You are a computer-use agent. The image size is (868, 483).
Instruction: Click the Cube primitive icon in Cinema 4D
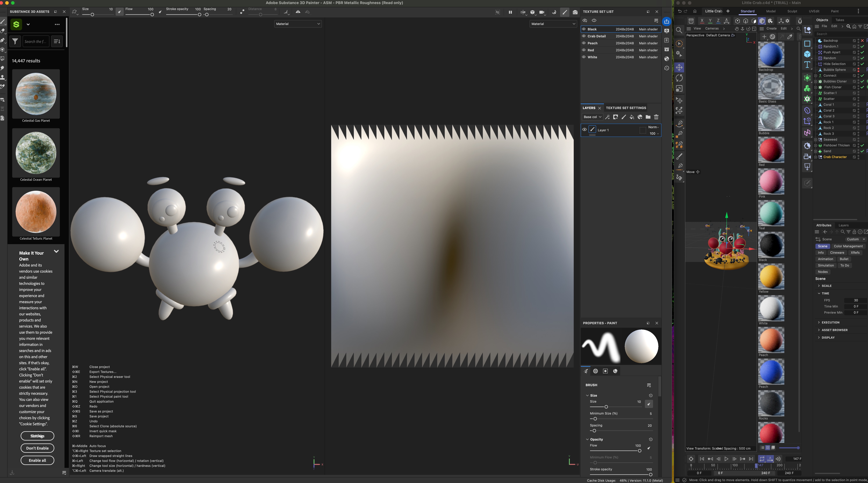807,54
